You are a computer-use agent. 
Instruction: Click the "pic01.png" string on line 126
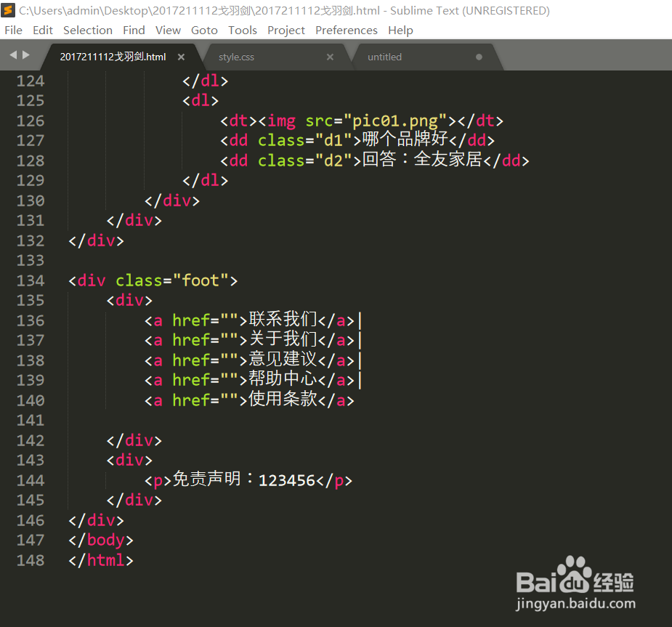pyautogui.click(x=395, y=121)
